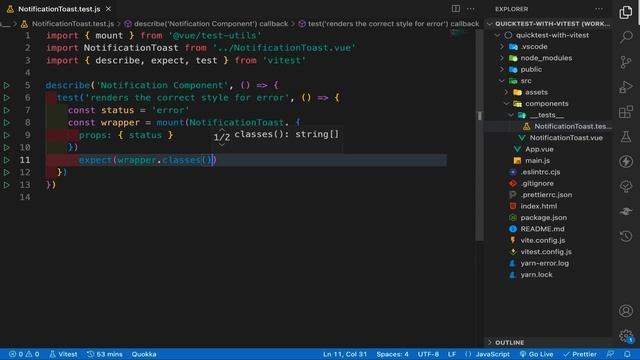Run the describe block on line 5
The height and width of the screenshot is (360, 640).
point(7,85)
